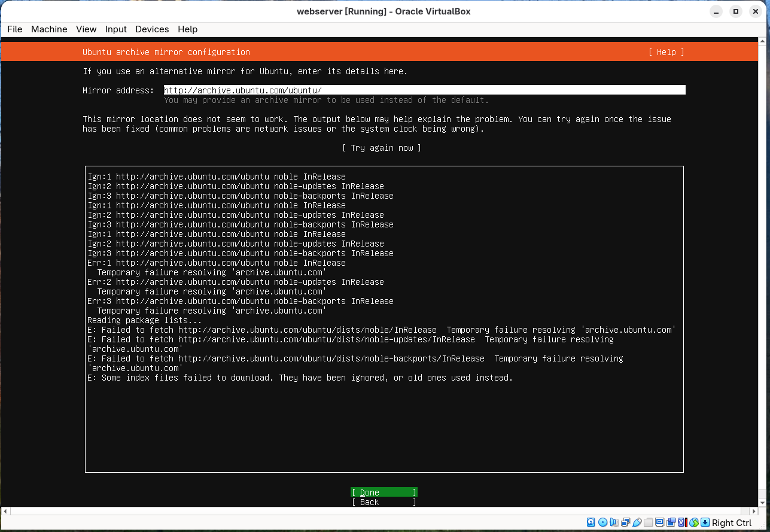Select the Done button
This screenshot has height=532, width=770.
[384, 492]
